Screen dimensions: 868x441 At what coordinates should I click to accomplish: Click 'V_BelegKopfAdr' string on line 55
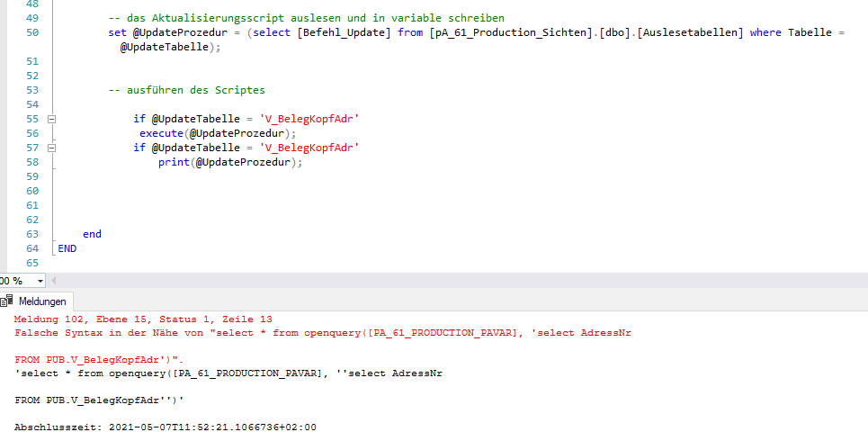click(x=310, y=119)
